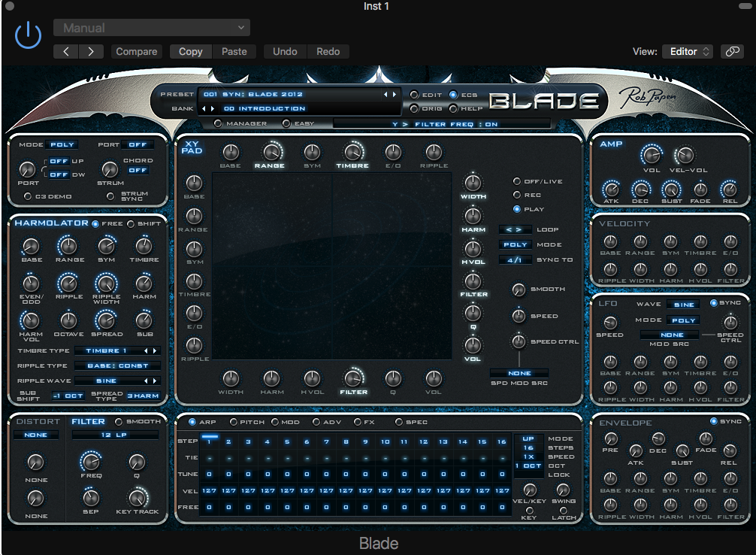
Task: Go to previous preset with left arrow
Action: pyautogui.click(x=66, y=52)
